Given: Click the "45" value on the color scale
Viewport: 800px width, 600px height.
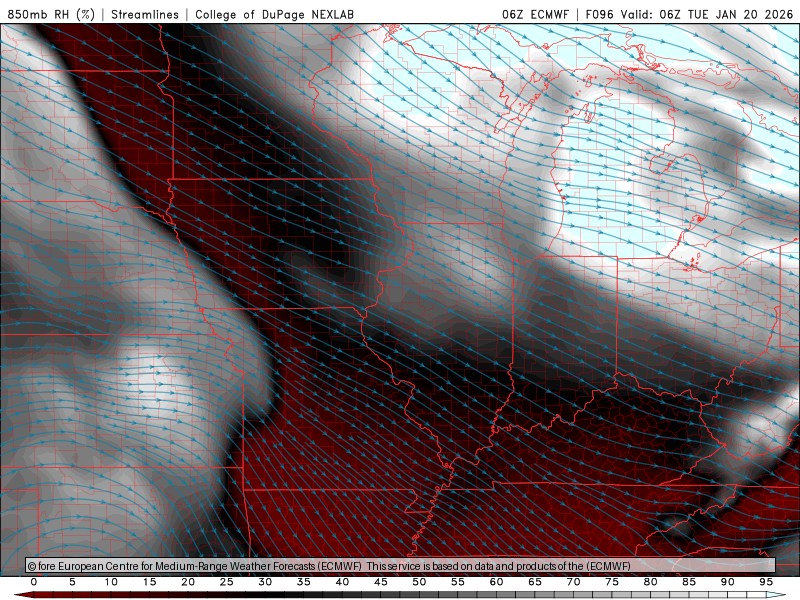Looking at the screenshot, I should tap(381, 582).
